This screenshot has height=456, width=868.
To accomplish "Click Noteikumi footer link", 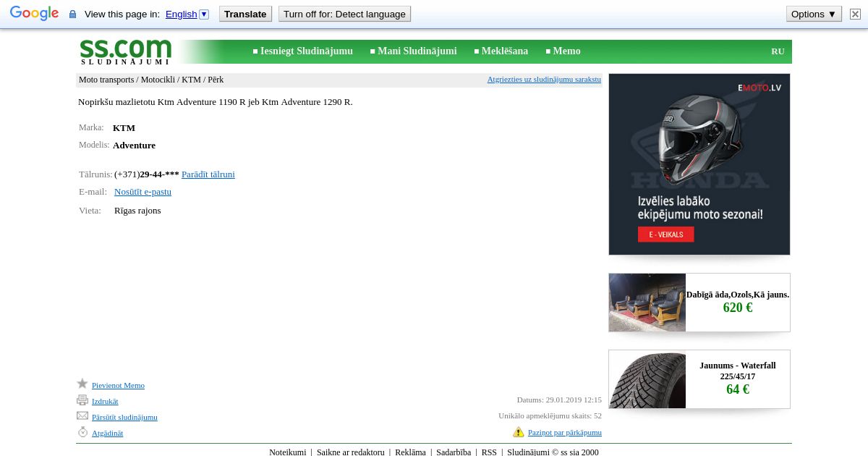I will (288, 452).
